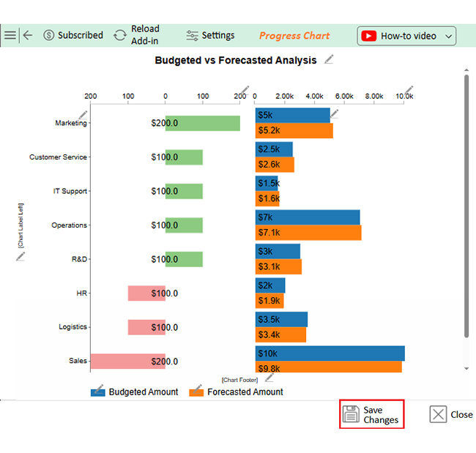Click the pencil icon by the Marketing label
The height and width of the screenshot is (453, 476).
click(83, 114)
